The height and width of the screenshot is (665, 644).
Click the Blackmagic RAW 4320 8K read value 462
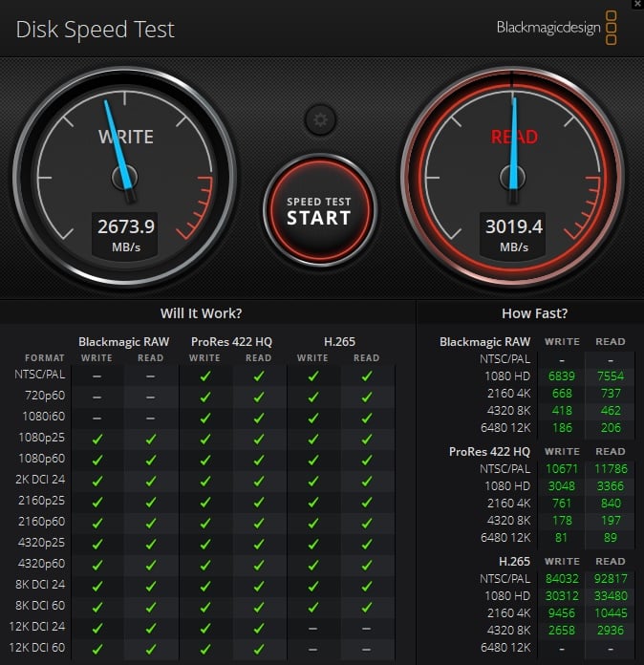pos(611,411)
